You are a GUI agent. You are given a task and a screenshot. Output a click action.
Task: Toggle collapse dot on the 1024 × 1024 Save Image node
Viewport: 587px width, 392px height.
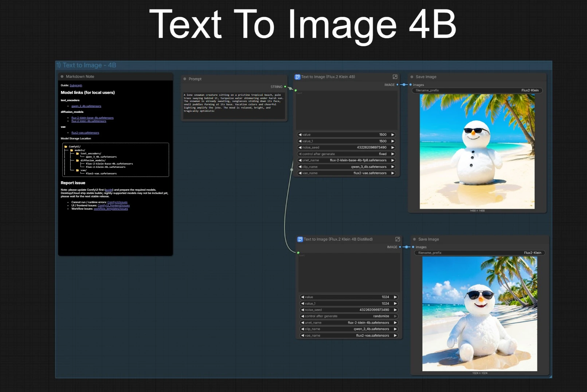coord(414,239)
